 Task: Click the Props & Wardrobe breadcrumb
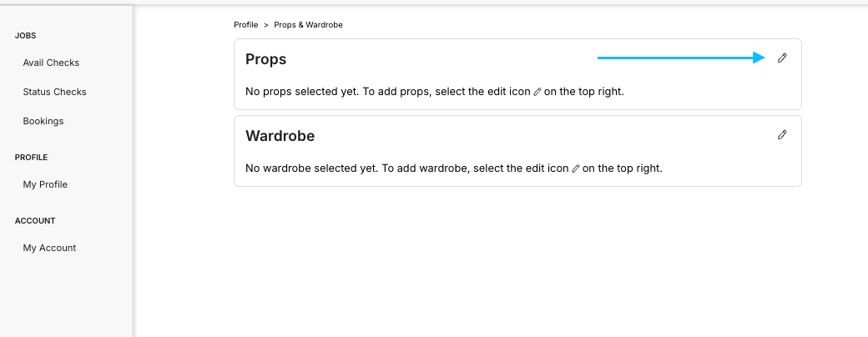(308, 25)
